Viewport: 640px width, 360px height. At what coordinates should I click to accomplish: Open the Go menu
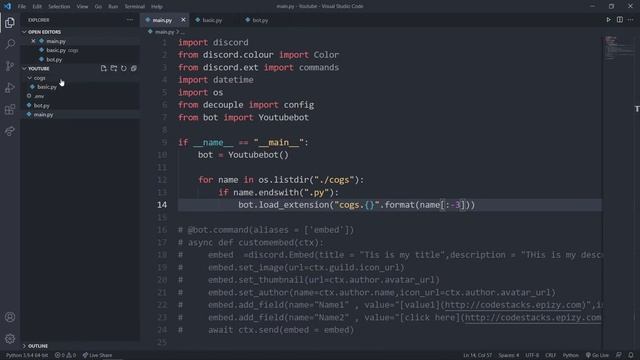tap(98, 7)
